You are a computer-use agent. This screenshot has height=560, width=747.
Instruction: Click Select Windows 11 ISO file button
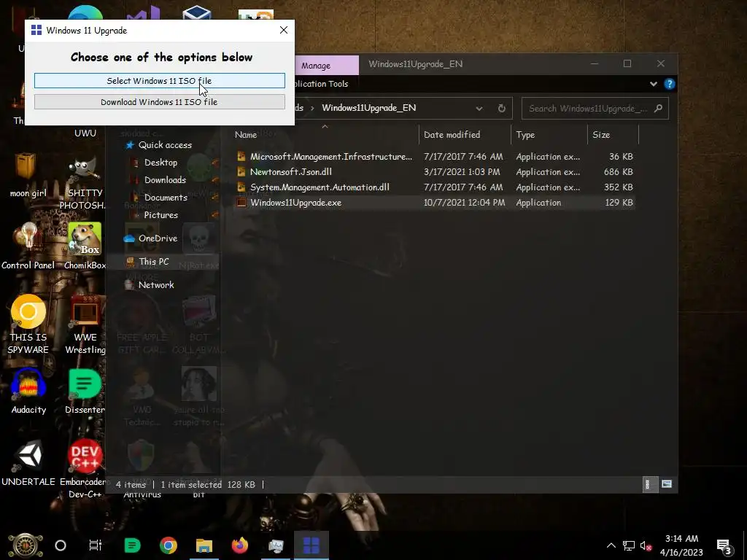click(160, 81)
